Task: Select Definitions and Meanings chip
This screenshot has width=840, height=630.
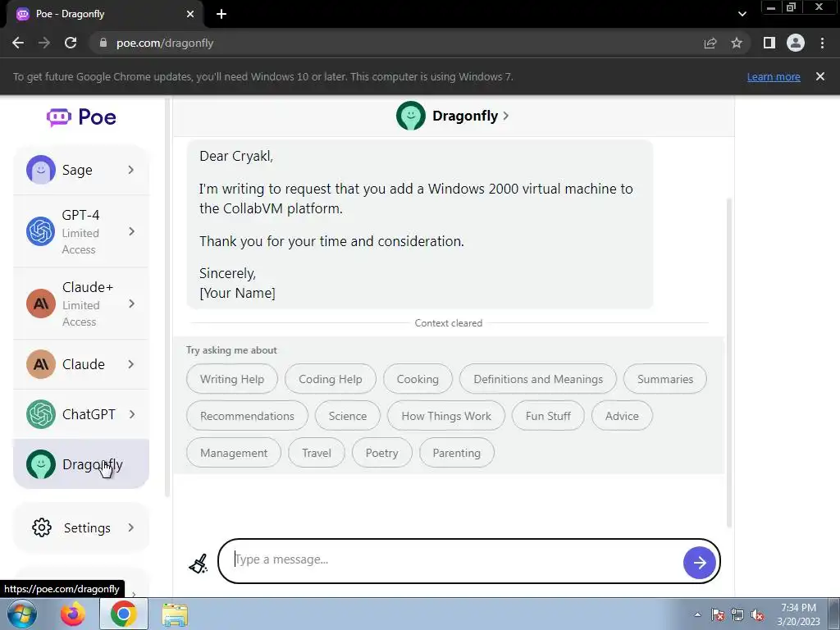Action: pyautogui.click(x=538, y=379)
